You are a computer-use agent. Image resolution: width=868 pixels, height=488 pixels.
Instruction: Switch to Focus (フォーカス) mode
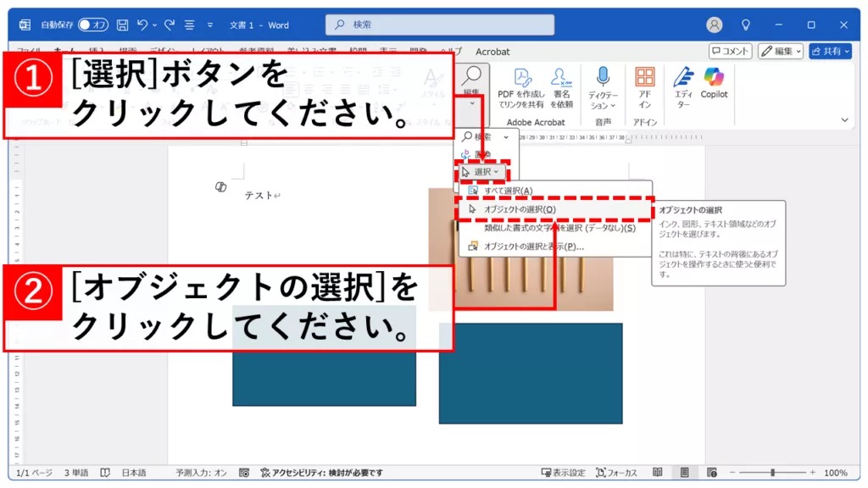point(616,473)
